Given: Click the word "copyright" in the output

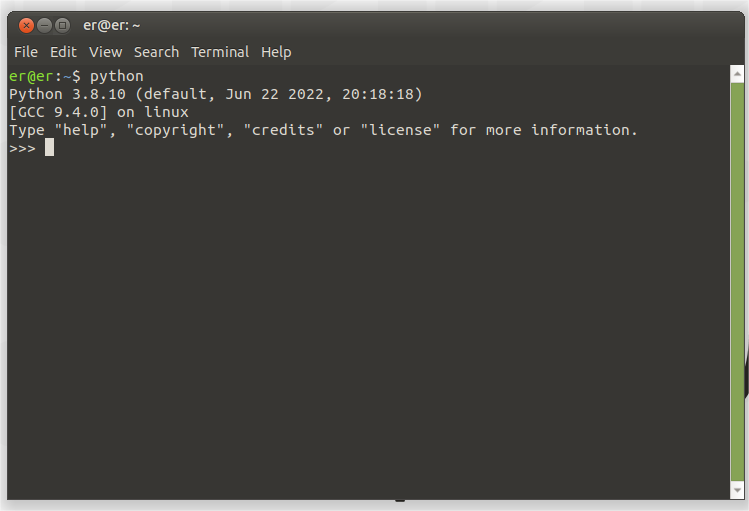Looking at the screenshot, I should coord(175,130).
